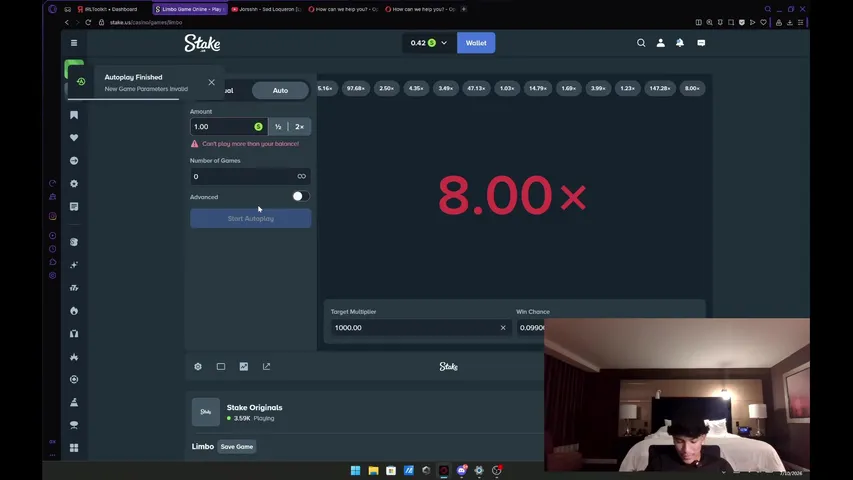Open the user profile icon
Viewport: 853px width, 480px height.
tap(660, 43)
